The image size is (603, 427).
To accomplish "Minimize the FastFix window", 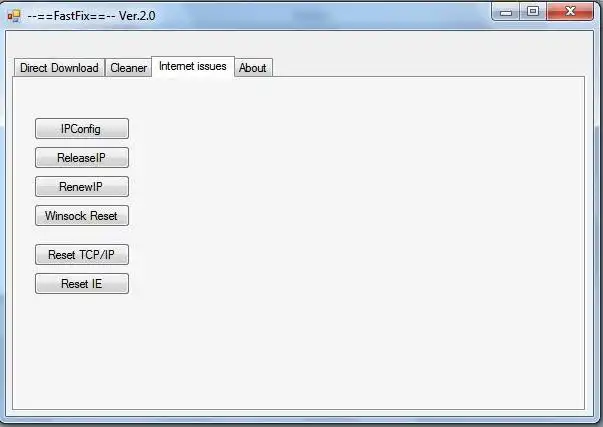I will (506, 11).
